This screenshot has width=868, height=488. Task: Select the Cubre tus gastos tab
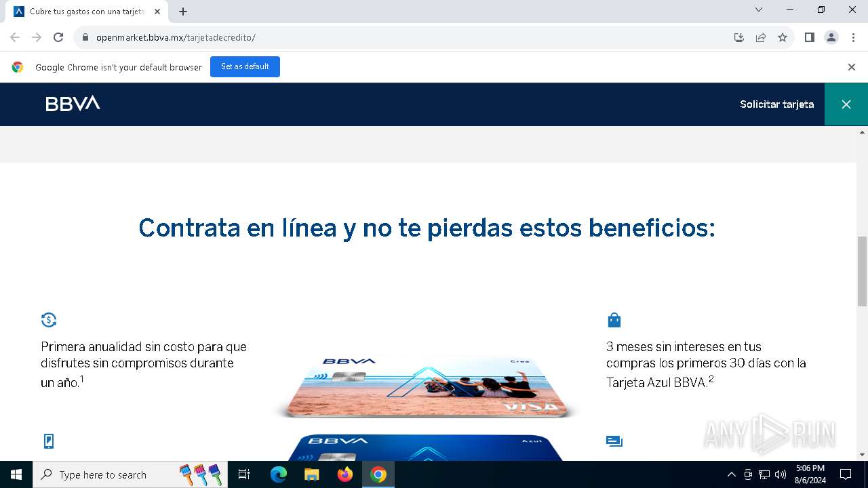[87, 12]
